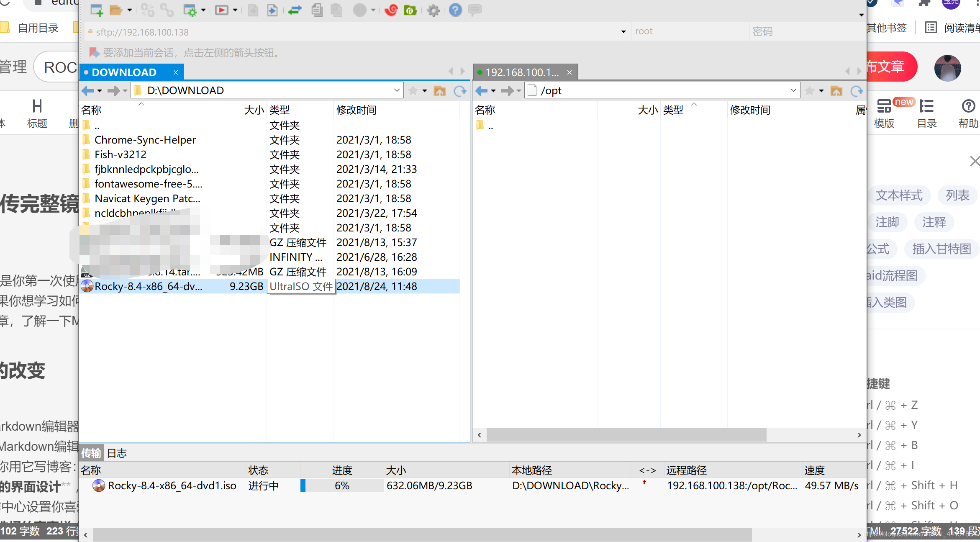
Task: Click remote pane favorites star icon
Action: (x=810, y=91)
